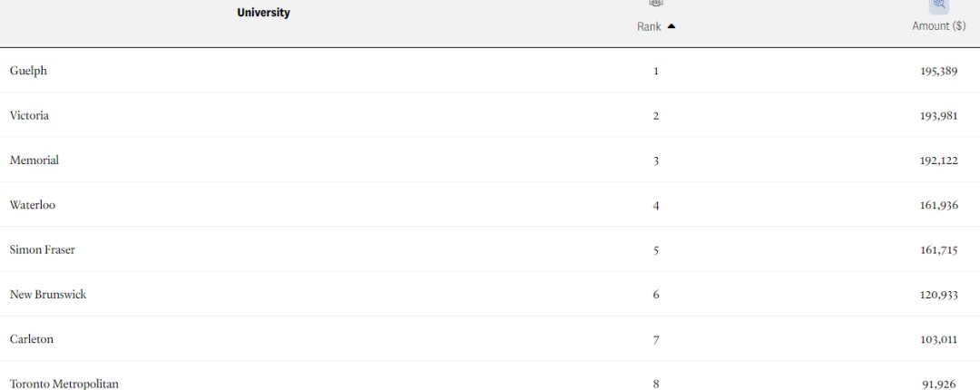Click the magnifier icon above Amount ($)
Screen dimensions: 980x390
[x=939, y=5]
